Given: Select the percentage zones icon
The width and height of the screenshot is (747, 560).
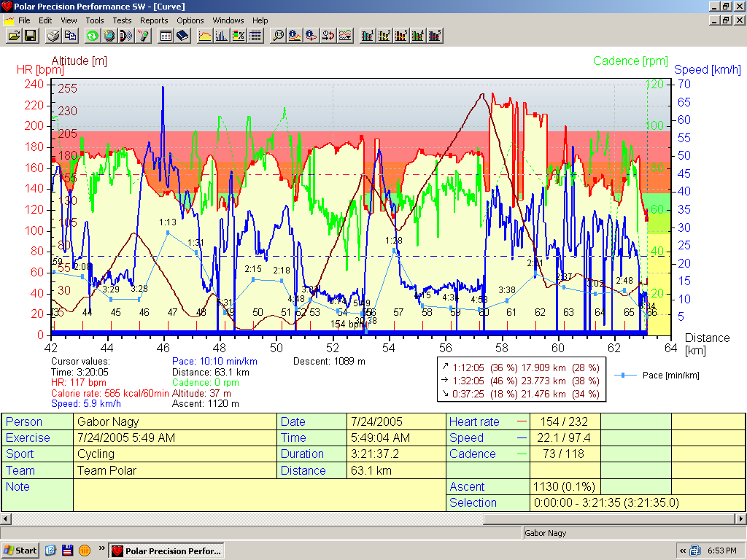Looking at the screenshot, I should (239, 36).
